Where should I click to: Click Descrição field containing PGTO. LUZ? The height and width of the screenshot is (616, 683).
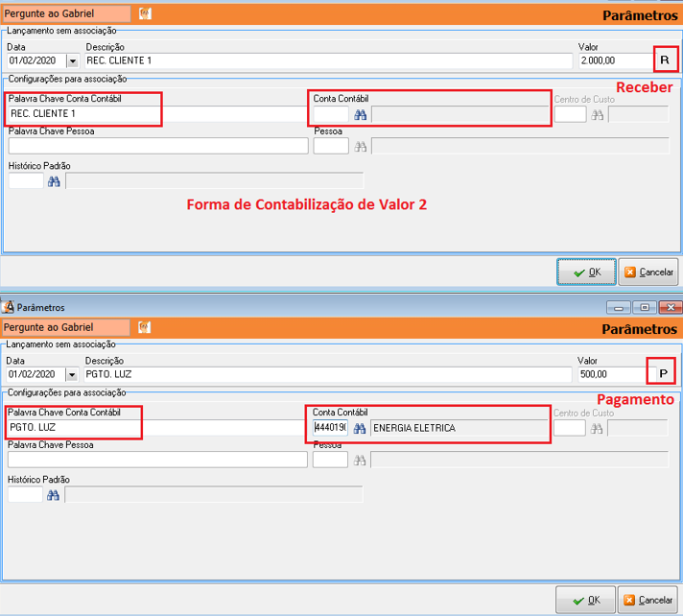coord(327,374)
